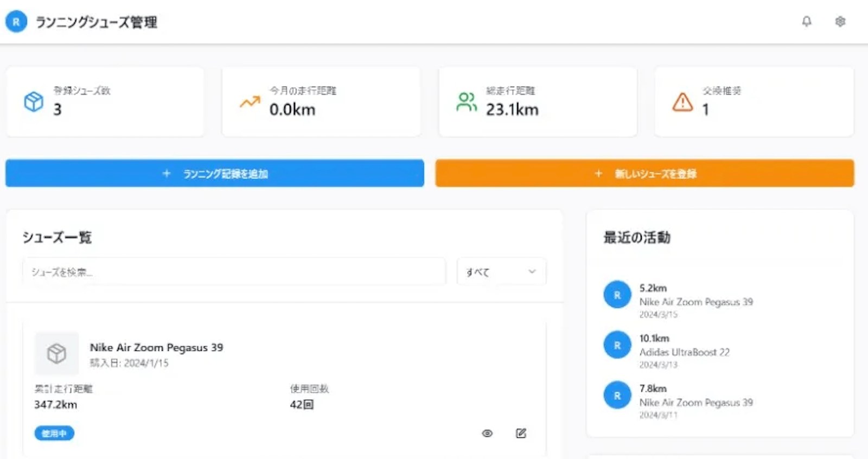Click the blue R app logo
Screen dimensions: 868x459
click(16, 22)
